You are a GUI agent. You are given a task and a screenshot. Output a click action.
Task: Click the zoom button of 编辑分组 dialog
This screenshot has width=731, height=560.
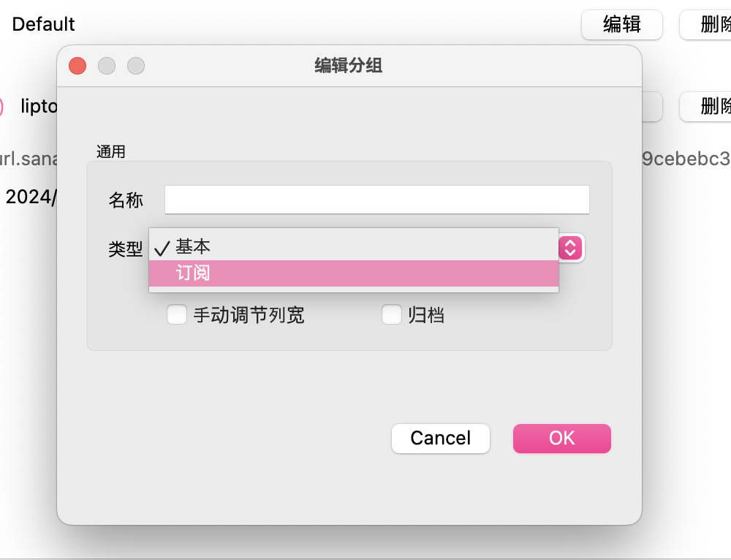click(x=136, y=66)
